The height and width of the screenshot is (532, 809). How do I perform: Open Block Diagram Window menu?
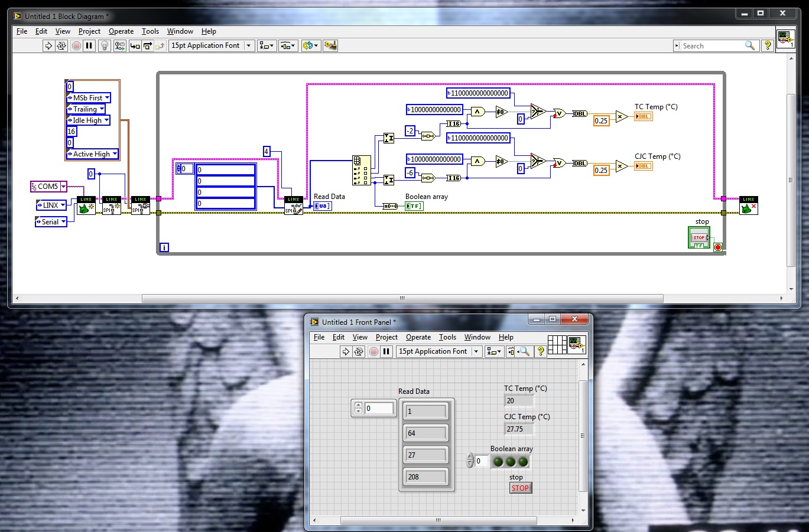[180, 31]
